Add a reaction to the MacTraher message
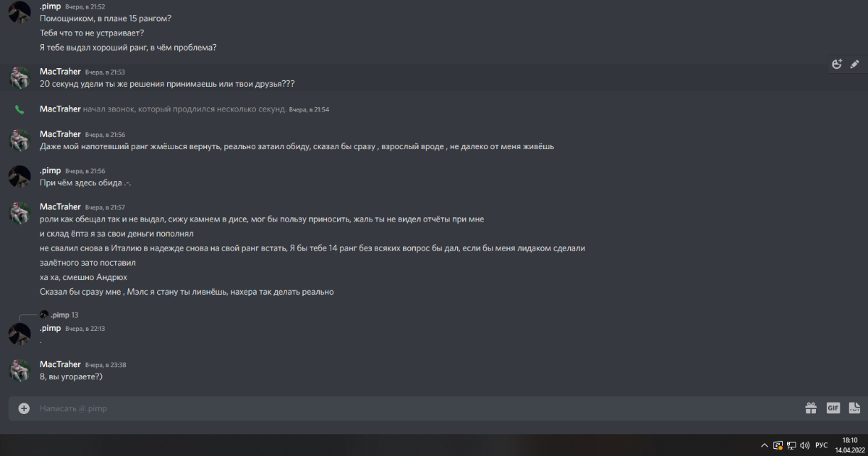The height and width of the screenshot is (456, 868). [837, 64]
